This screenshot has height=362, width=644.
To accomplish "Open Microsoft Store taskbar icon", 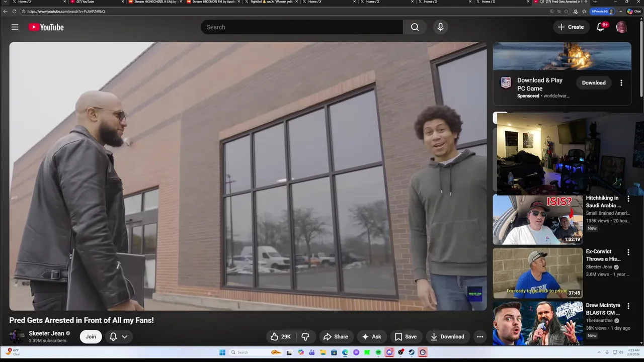I will pyautogui.click(x=334, y=352).
